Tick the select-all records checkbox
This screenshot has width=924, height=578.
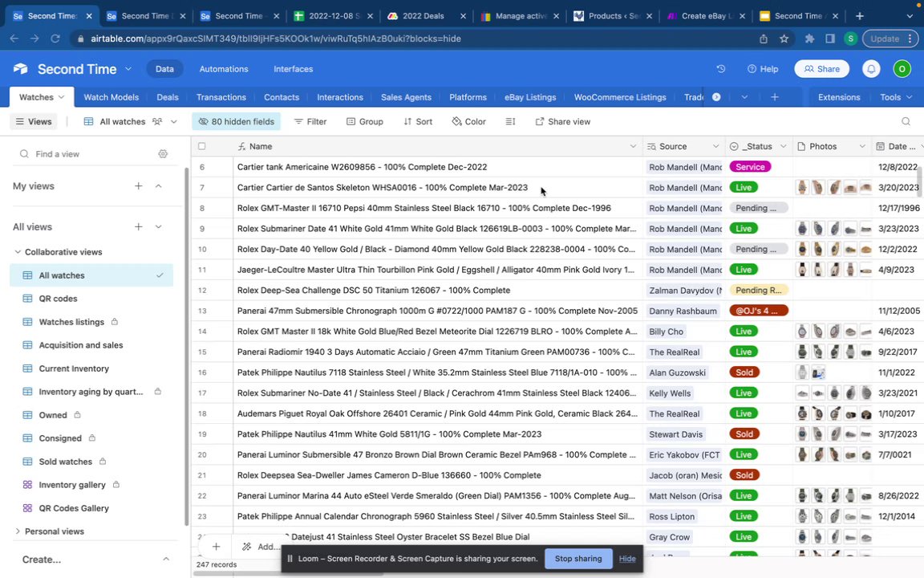pyautogui.click(x=202, y=146)
